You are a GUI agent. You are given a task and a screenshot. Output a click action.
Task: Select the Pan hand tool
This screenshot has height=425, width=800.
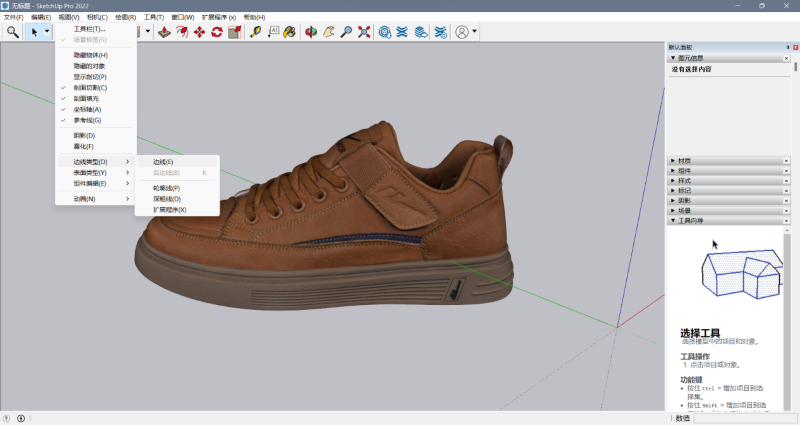point(329,32)
